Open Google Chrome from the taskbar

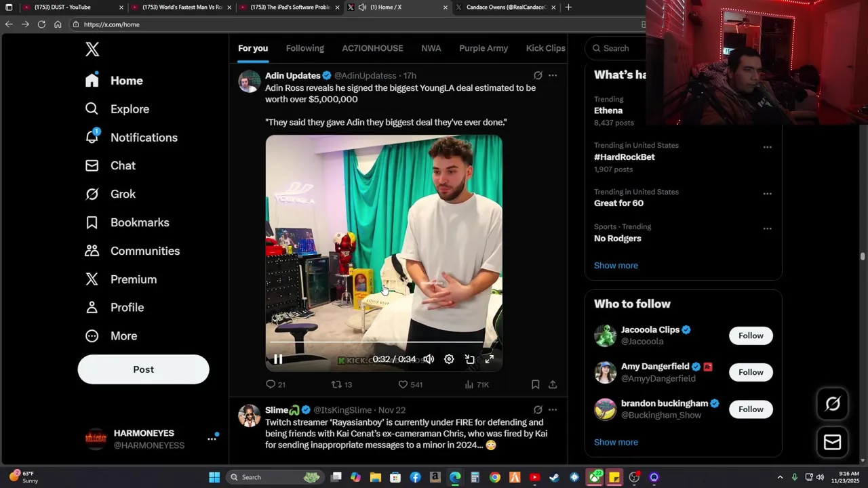coord(495,477)
